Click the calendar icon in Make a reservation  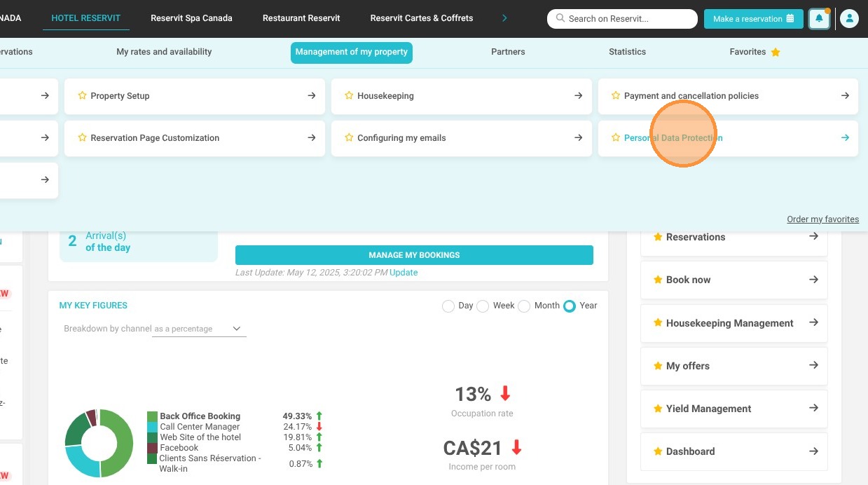coord(790,19)
